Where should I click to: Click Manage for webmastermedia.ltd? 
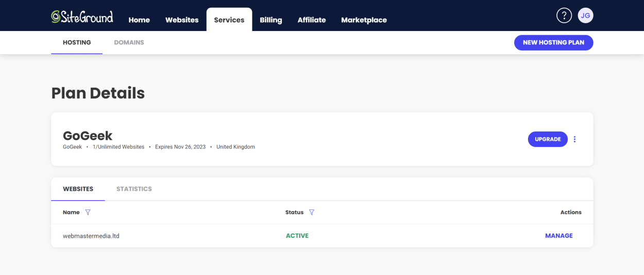pos(559,236)
